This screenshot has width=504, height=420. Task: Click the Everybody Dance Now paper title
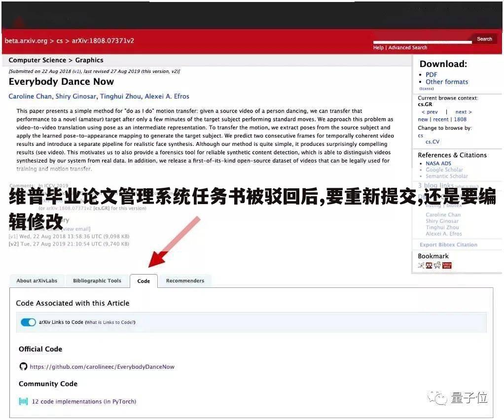tap(61, 82)
